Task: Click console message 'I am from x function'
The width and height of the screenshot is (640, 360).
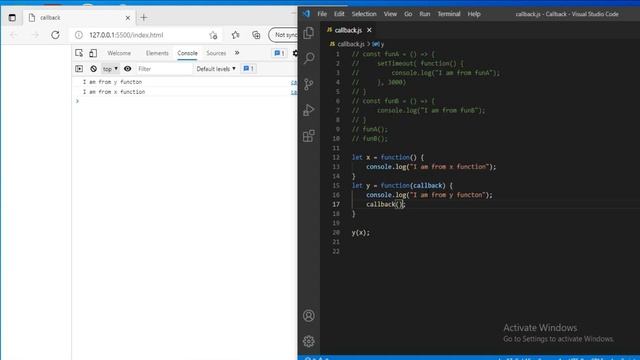Action: pyautogui.click(x=114, y=92)
